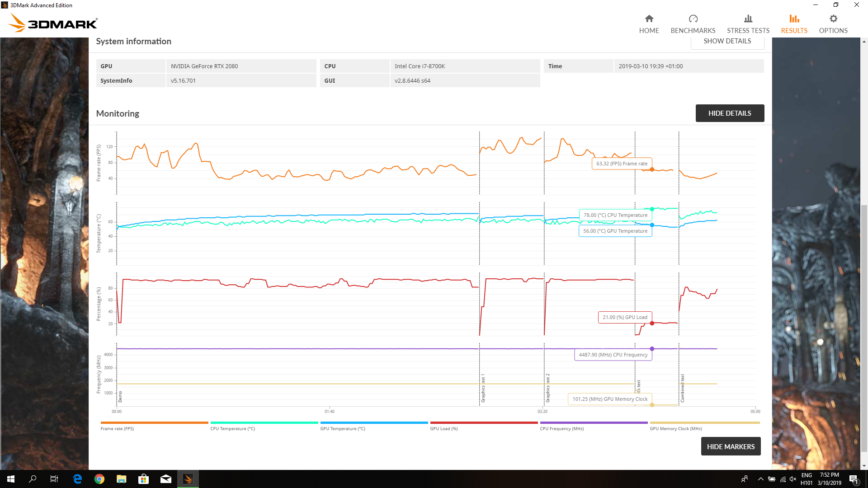Open Windows Search from taskbar
Image resolution: width=868 pixels, height=488 pixels.
click(x=33, y=479)
